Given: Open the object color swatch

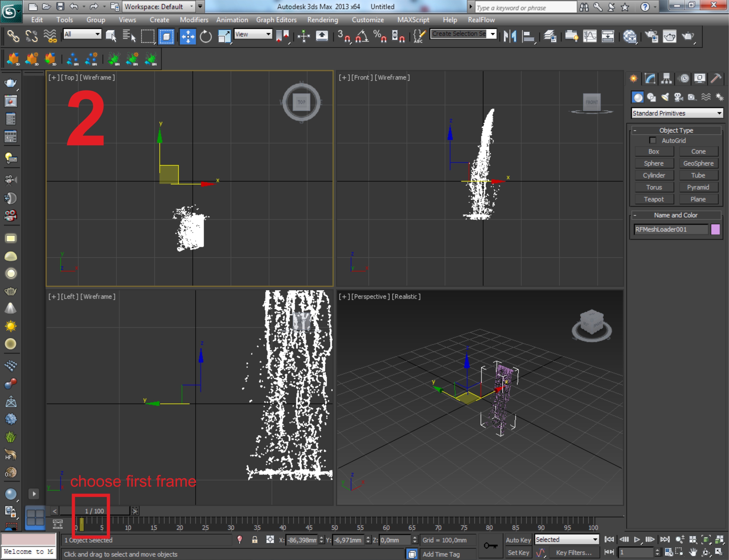Looking at the screenshot, I should coord(716,229).
